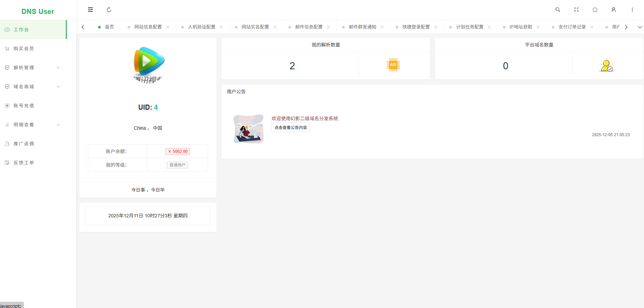
Task: Click the refresh page icon
Action: pyautogui.click(x=109, y=10)
